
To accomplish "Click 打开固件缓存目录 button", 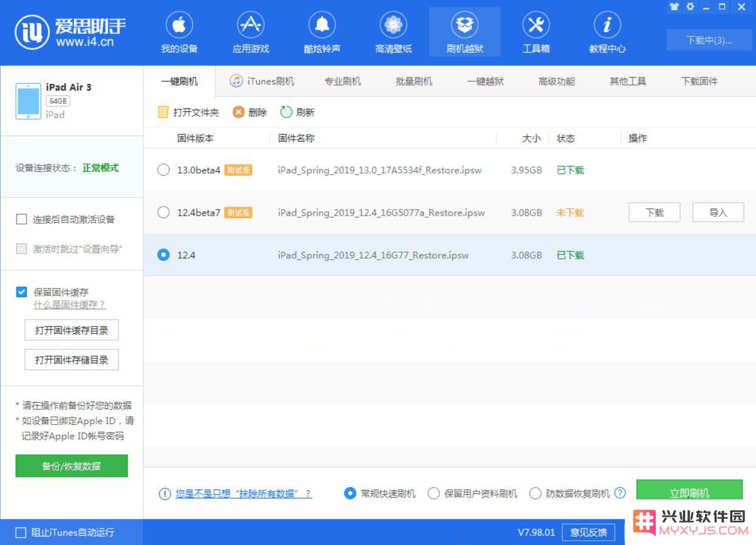I will tap(72, 331).
